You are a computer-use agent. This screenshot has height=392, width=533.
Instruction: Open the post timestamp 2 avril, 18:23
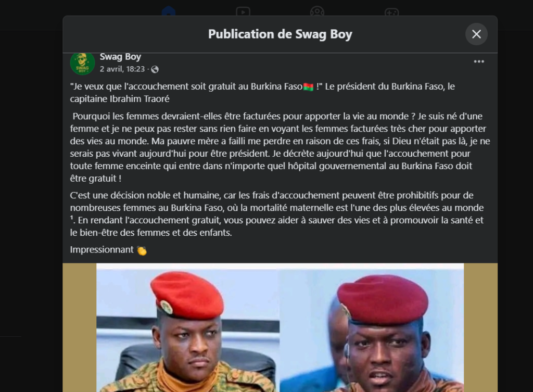[122, 69]
